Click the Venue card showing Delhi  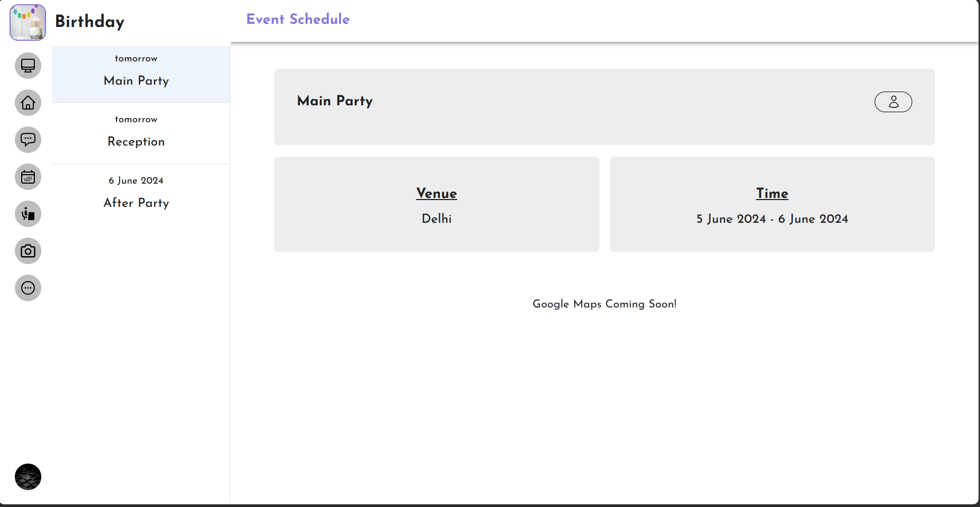click(x=436, y=204)
